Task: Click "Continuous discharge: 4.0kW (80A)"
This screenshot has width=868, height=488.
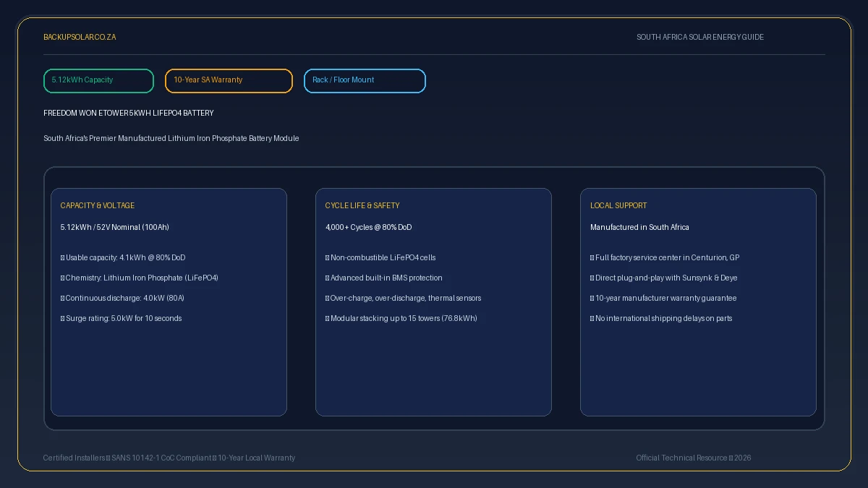Action: (x=125, y=299)
